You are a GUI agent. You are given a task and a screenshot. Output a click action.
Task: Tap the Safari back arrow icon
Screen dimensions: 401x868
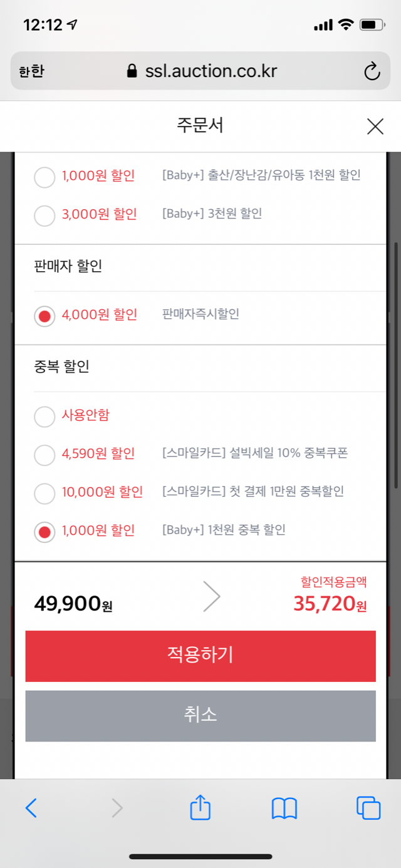(x=31, y=809)
